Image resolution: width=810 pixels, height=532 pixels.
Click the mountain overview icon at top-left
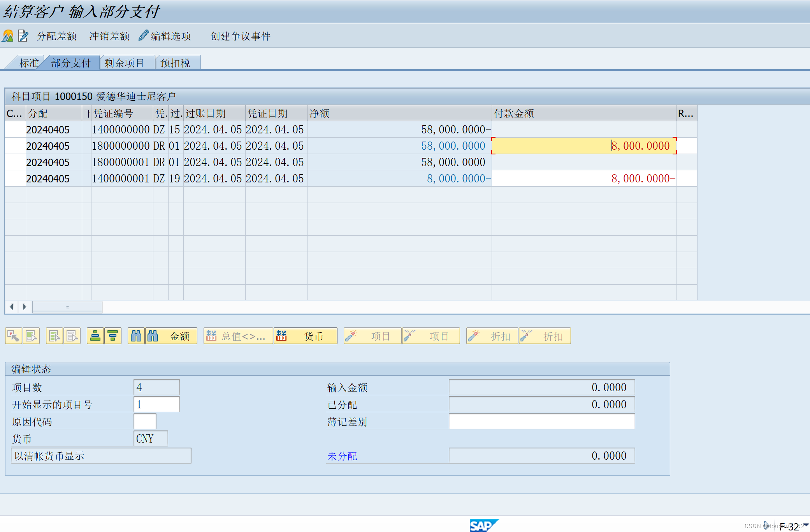(x=8, y=36)
